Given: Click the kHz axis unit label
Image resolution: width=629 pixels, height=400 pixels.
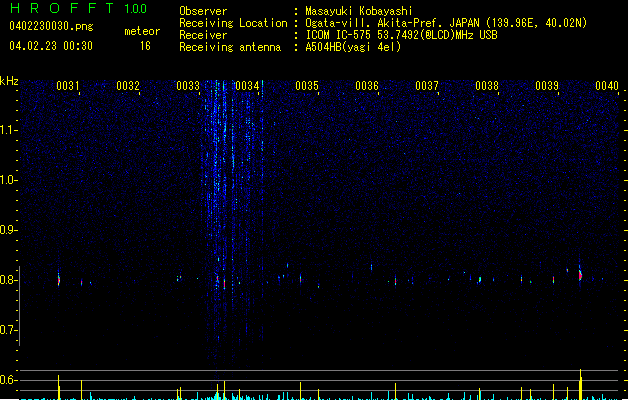Looking at the screenshot, I should pyautogui.click(x=9, y=81).
